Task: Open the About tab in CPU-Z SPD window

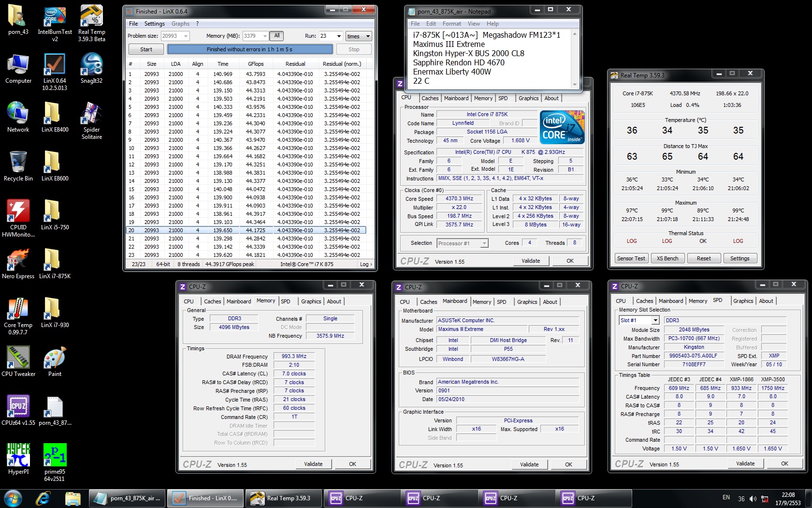Action: tap(766, 301)
